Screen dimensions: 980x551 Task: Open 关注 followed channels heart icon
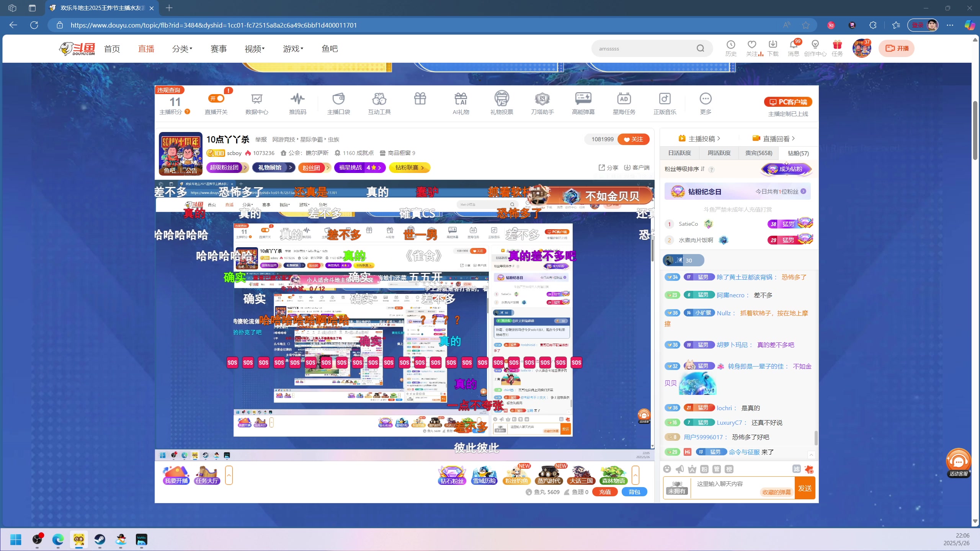(x=752, y=49)
